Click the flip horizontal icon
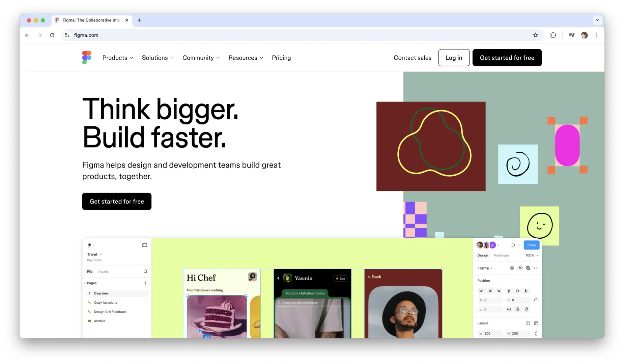Viewport: 624px width, 364px height. click(509, 309)
